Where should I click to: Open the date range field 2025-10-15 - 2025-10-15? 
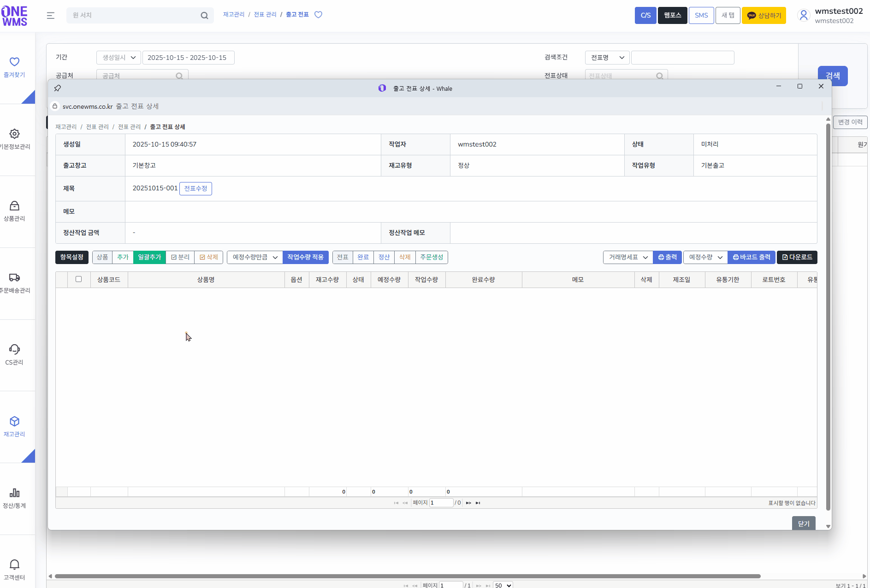pyautogui.click(x=188, y=58)
